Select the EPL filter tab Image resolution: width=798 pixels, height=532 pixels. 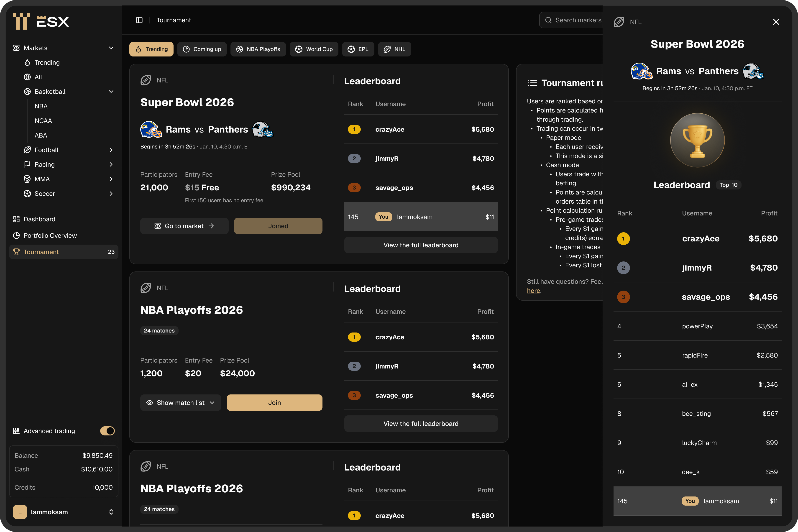[358, 49]
